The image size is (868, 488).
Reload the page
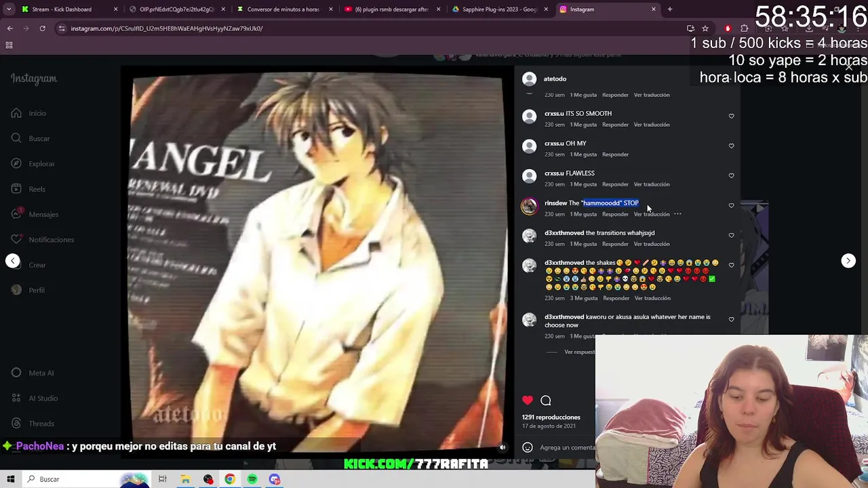coord(42,28)
